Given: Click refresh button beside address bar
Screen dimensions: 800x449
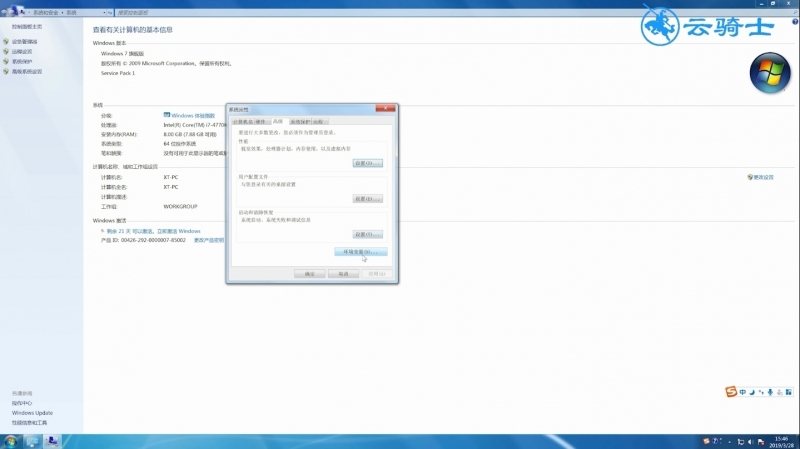Looking at the screenshot, I should [110, 13].
